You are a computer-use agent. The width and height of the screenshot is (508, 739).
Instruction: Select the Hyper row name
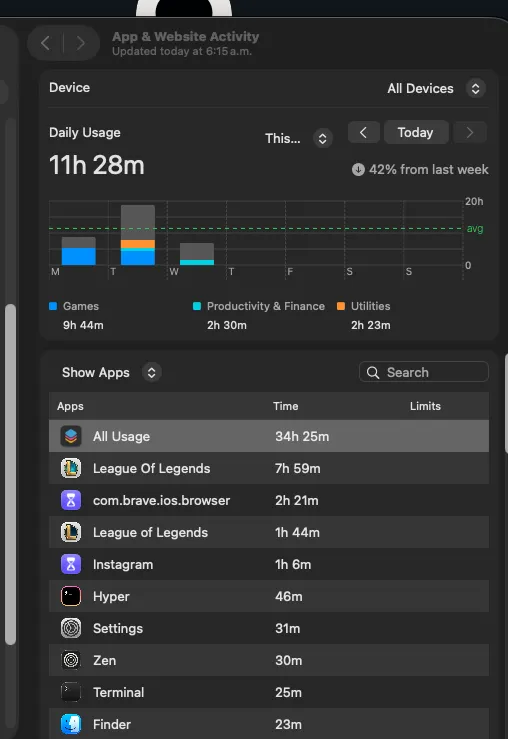point(111,597)
